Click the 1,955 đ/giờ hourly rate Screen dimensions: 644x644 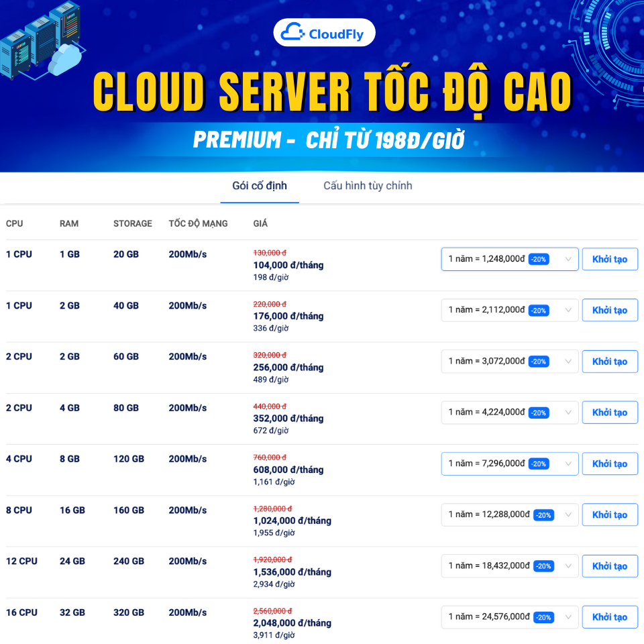pyautogui.click(x=274, y=533)
